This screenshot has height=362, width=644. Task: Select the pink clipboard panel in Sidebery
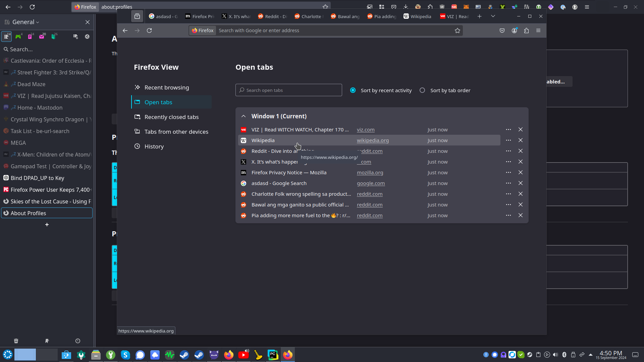[30, 37]
